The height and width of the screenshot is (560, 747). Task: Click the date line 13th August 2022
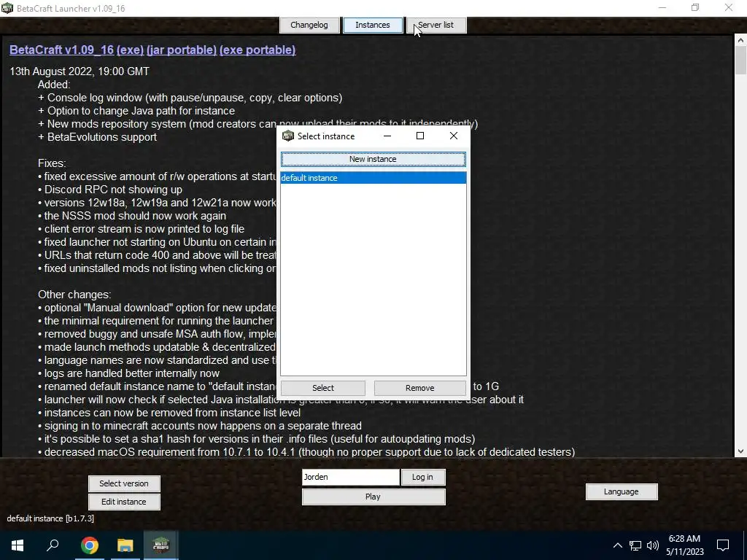click(79, 71)
